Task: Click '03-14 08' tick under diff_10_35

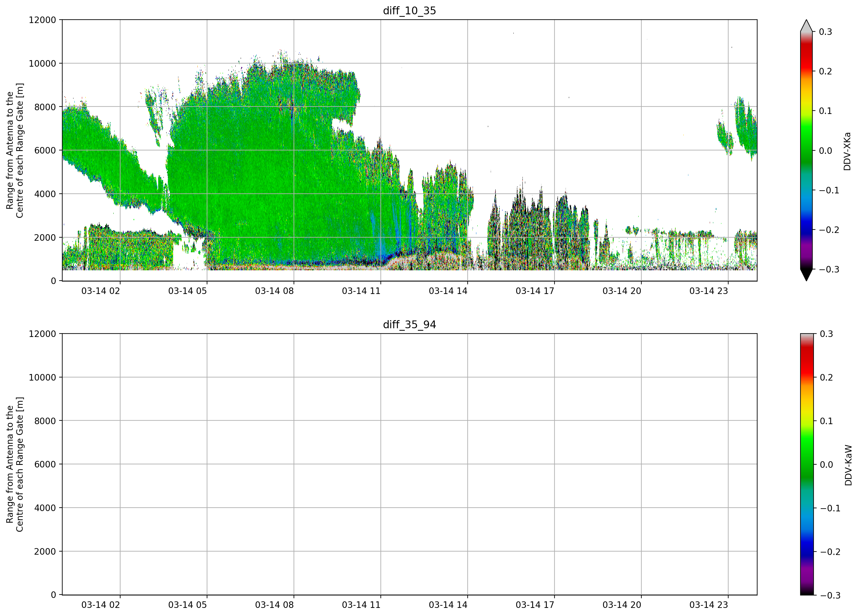Action: [x=274, y=291]
